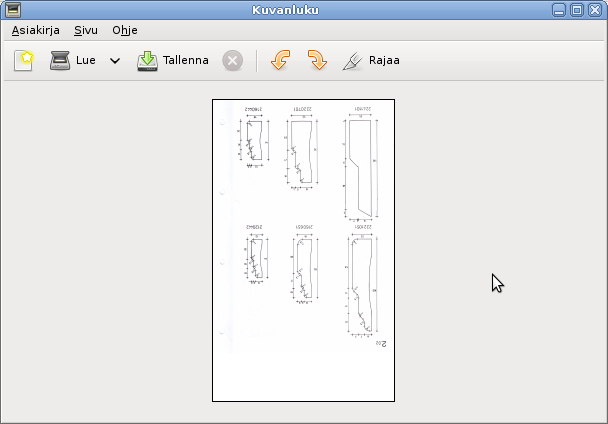
Task: Minimize the Kuvanluku window
Action: click(561, 10)
